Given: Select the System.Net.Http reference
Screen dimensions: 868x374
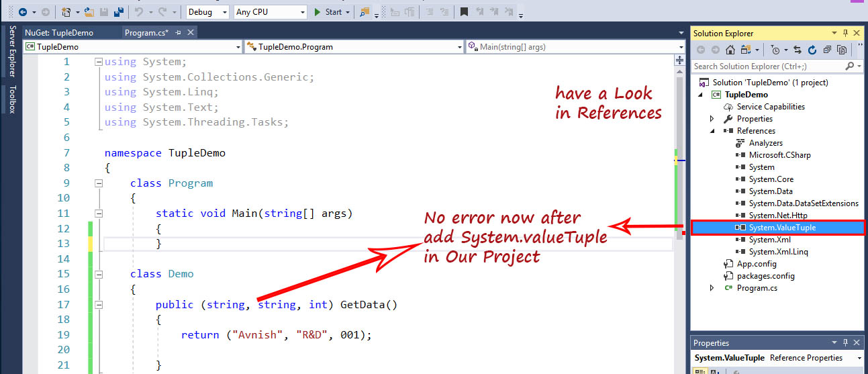Looking at the screenshot, I should click(x=778, y=216).
